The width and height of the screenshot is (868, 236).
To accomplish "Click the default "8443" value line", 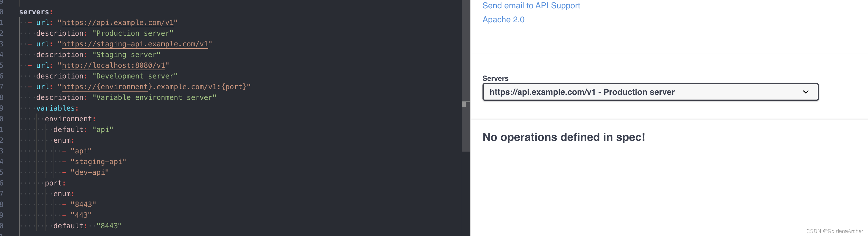I will point(88,226).
